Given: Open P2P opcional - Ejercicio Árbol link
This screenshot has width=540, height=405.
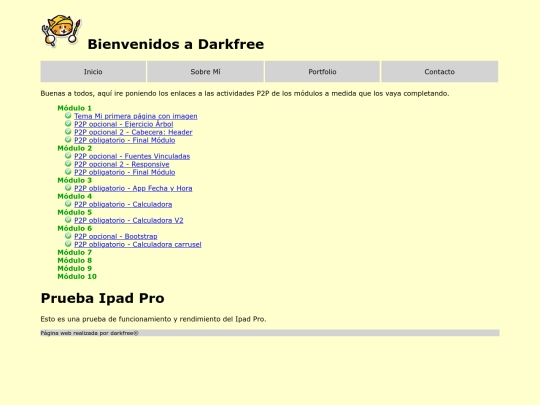Looking at the screenshot, I should [x=124, y=124].
